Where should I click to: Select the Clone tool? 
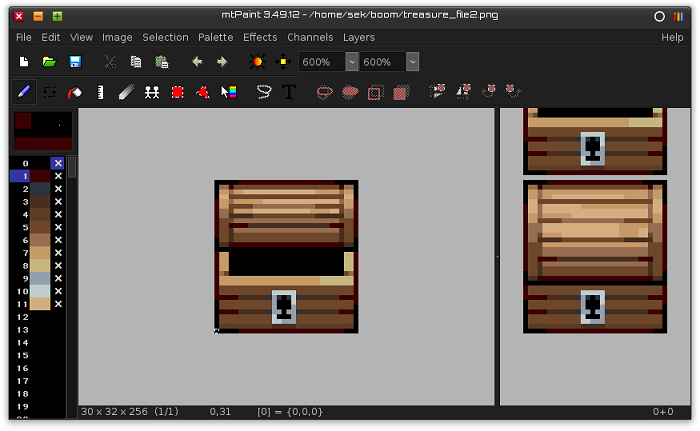coord(152,92)
